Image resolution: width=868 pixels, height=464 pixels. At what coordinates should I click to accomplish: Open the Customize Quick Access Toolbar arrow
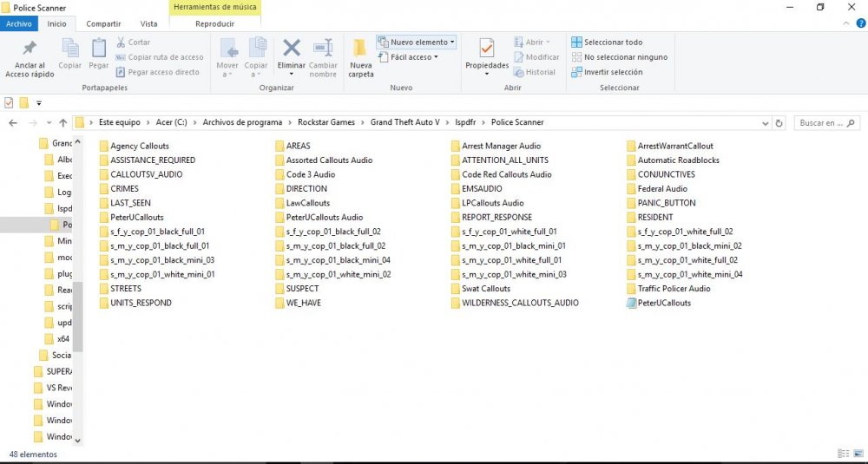(x=39, y=103)
